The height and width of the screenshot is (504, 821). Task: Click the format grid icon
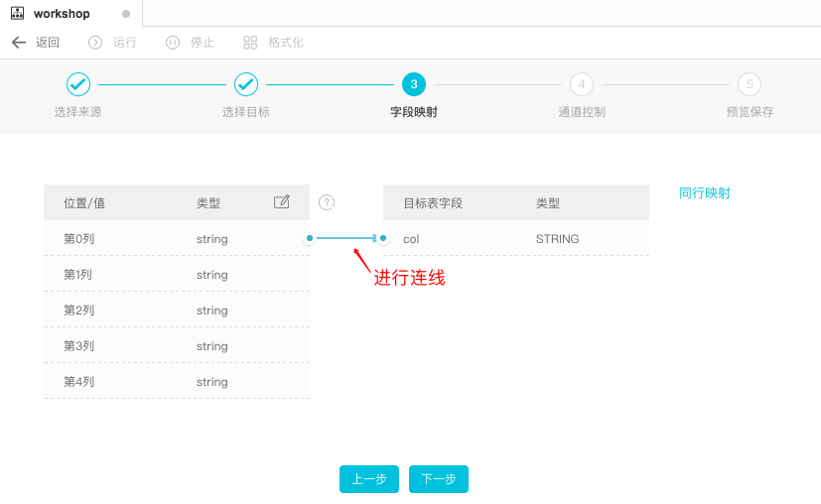point(250,43)
